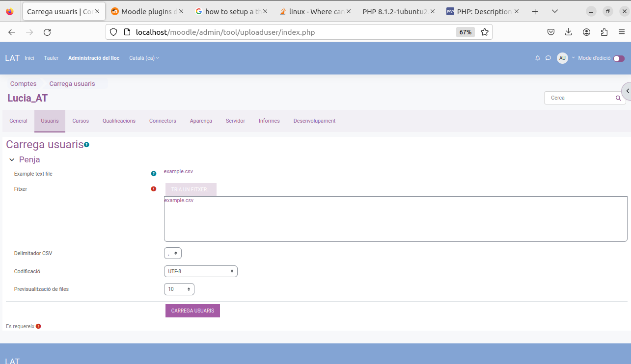The image size is (631, 364).
Task: Bookmark this page with the star icon
Action: pyautogui.click(x=485, y=32)
